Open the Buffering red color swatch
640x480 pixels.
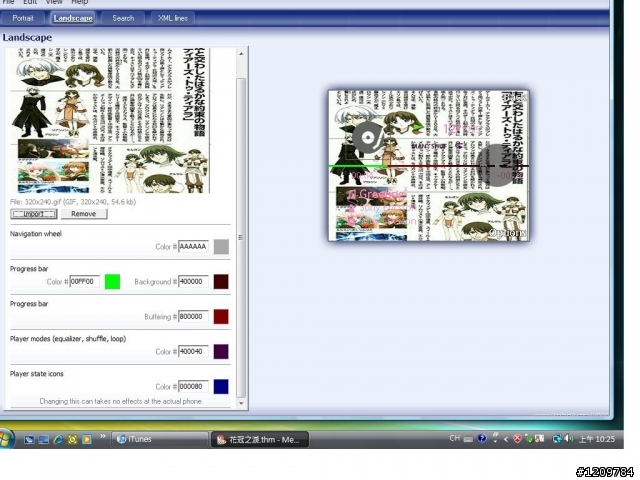tap(221, 317)
